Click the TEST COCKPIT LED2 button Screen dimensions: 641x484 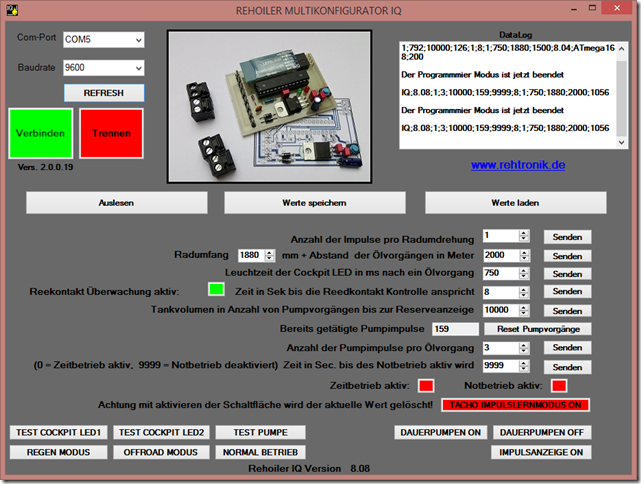click(x=161, y=432)
